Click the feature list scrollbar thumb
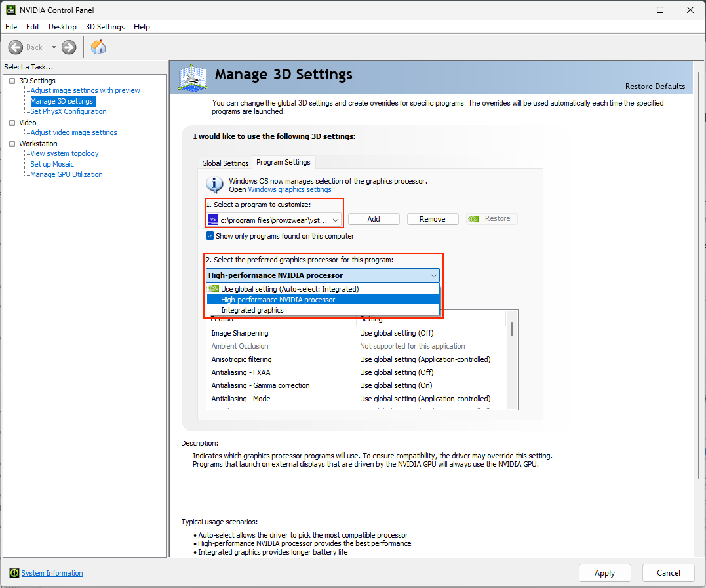This screenshot has width=706, height=588. pyautogui.click(x=512, y=328)
